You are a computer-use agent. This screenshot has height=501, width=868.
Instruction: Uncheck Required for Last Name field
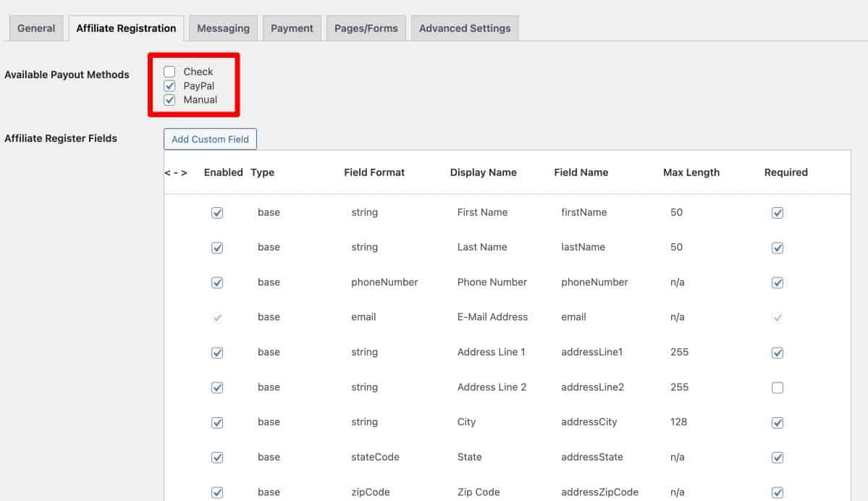pyautogui.click(x=778, y=248)
